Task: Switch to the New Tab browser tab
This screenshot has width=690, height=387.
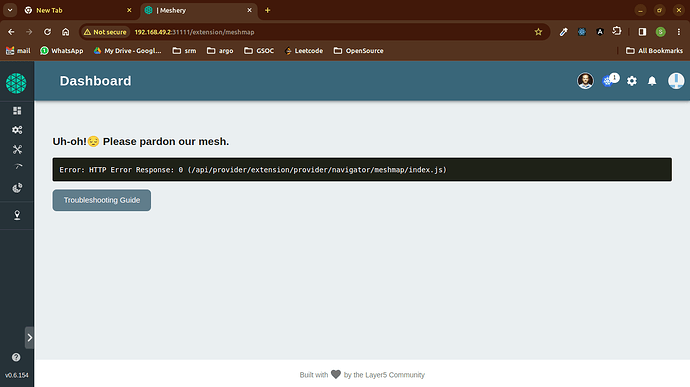Action: (78, 10)
